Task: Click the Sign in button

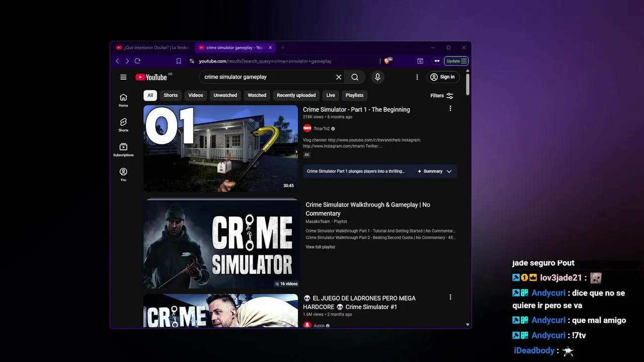Action: pyautogui.click(x=443, y=77)
